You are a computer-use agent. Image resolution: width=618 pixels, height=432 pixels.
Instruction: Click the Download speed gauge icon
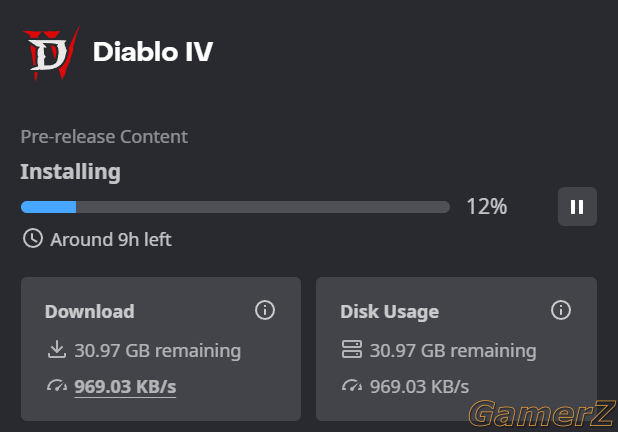click(x=57, y=385)
